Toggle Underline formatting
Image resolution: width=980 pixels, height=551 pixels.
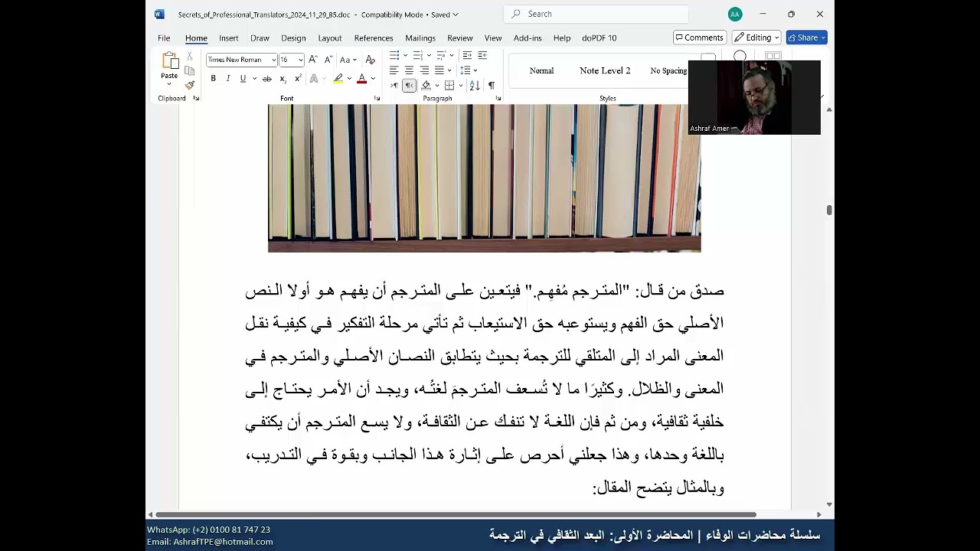click(243, 79)
